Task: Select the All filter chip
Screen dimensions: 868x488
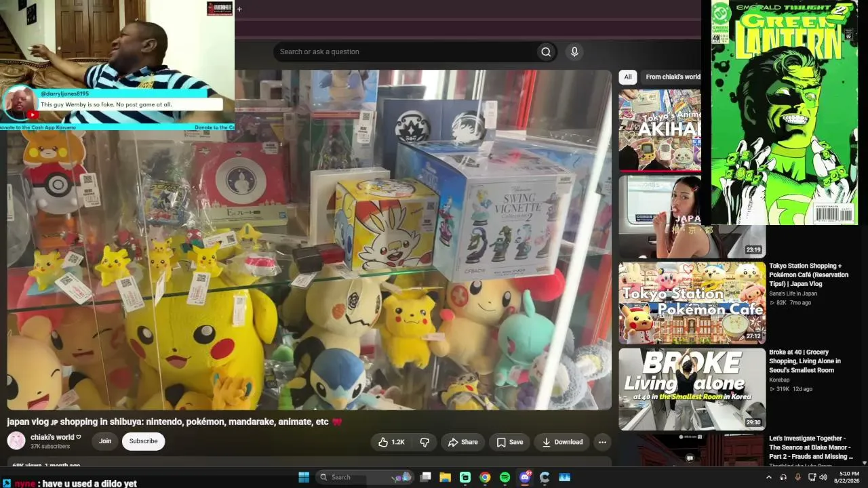Action: point(628,77)
